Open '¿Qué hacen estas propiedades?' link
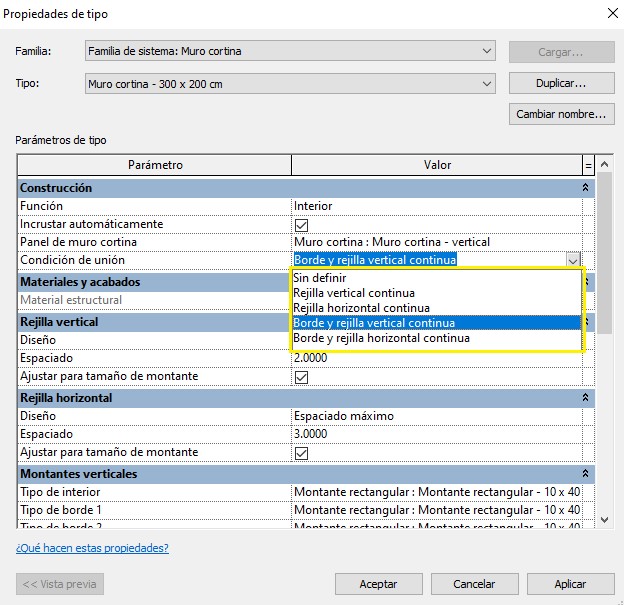This screenshot has height=605, width=624. 92,548
